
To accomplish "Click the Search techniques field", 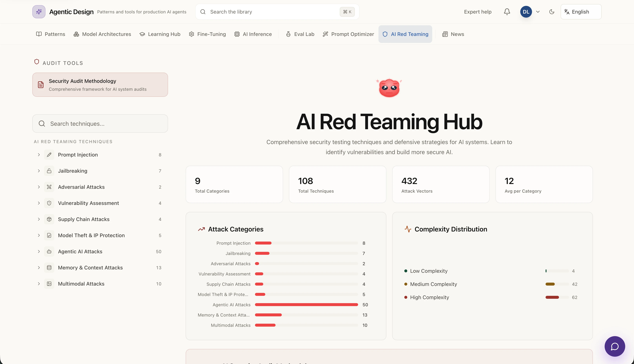I will coord(100,124).
